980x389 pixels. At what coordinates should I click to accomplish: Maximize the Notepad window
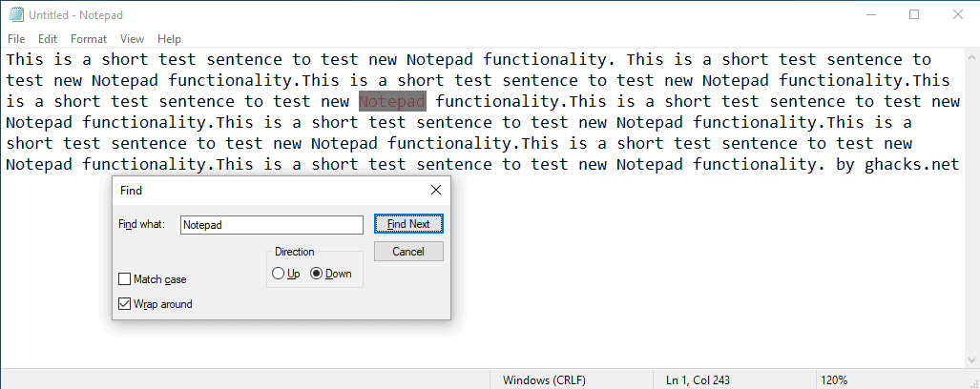pos(914,14)
